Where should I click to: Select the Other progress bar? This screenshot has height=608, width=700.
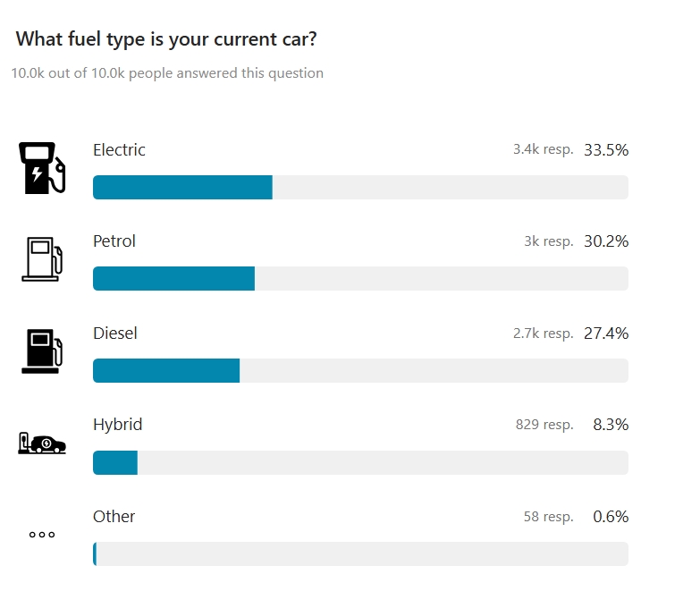click(360, 554)
